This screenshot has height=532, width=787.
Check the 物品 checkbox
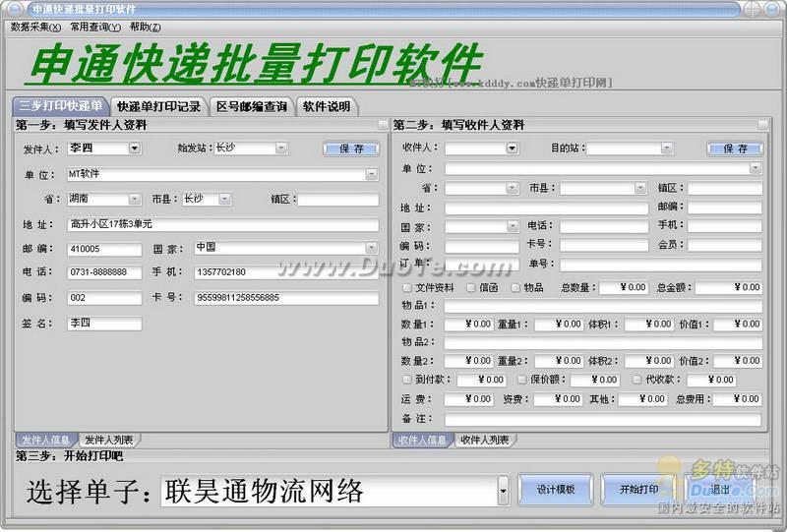(515, 287)
